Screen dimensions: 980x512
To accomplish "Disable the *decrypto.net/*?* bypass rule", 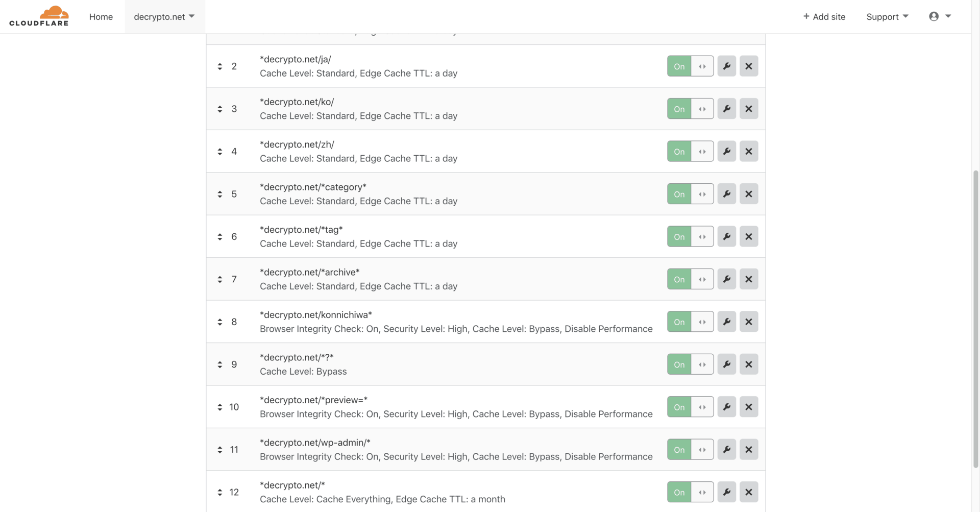I will click(x=690, y=364).
